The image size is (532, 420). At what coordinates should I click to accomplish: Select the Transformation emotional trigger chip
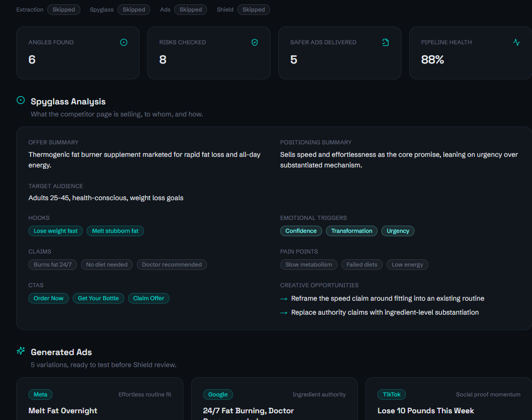click(351, 231)
